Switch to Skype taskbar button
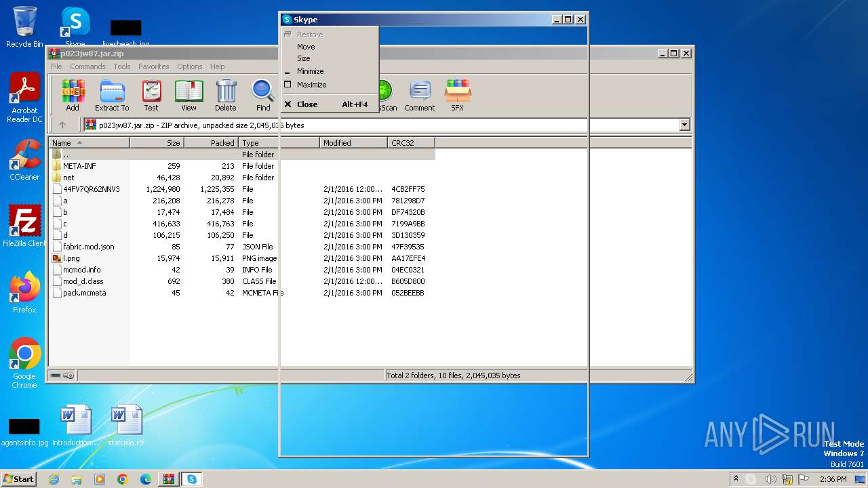 pos(192,479)
